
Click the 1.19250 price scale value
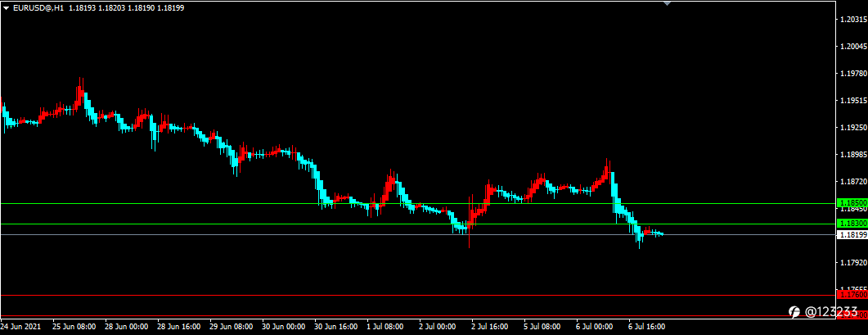[x=853, y=127]
